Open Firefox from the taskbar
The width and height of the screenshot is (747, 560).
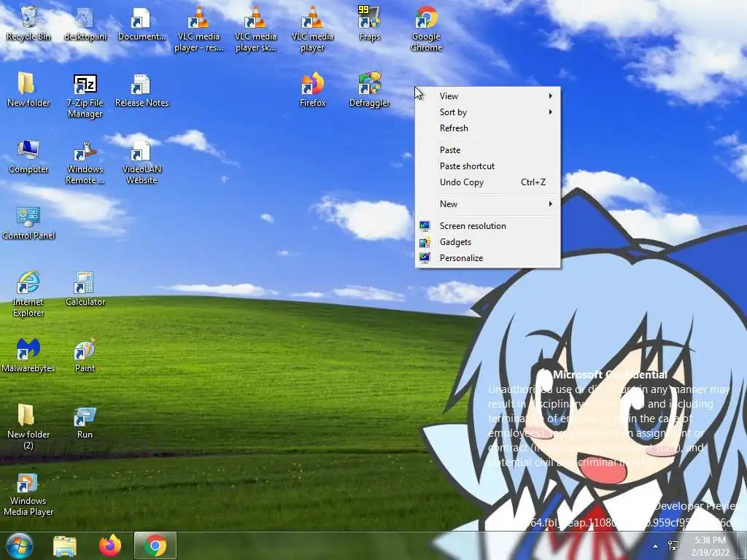tap(110, 545)
